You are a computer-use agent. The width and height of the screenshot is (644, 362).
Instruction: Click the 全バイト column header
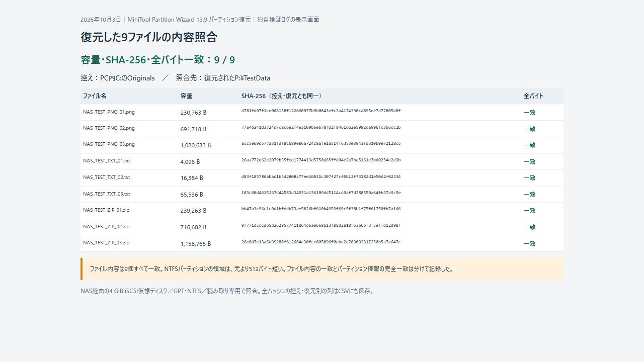[533, 96]
